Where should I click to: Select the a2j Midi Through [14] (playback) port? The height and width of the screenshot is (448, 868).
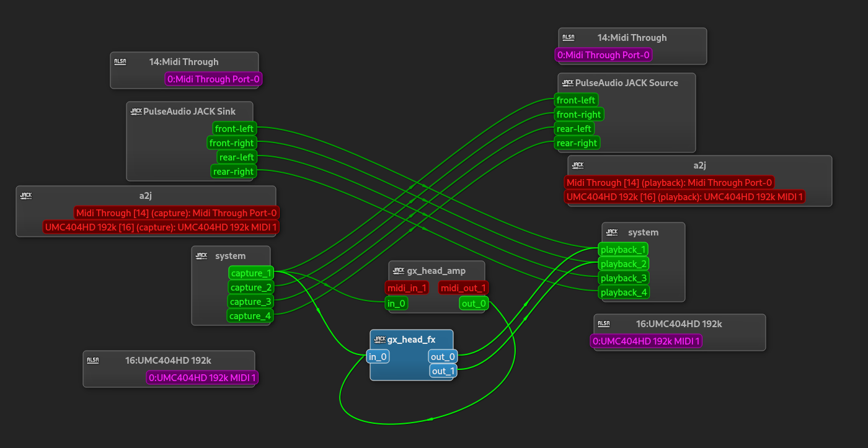pos(670,182)
